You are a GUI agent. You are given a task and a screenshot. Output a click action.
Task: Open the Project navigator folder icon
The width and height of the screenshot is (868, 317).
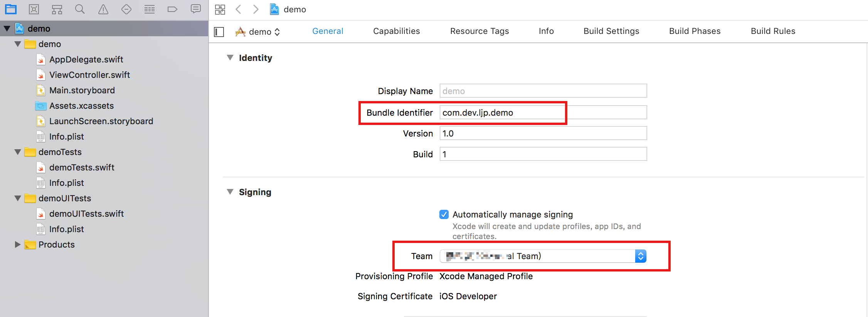11,9
